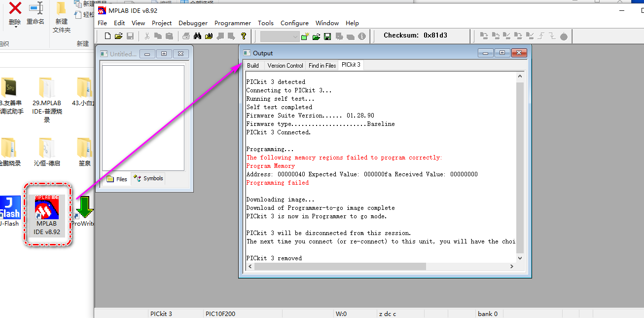Switch to the Build output tab
644x318 pixels.
(253, 65)
